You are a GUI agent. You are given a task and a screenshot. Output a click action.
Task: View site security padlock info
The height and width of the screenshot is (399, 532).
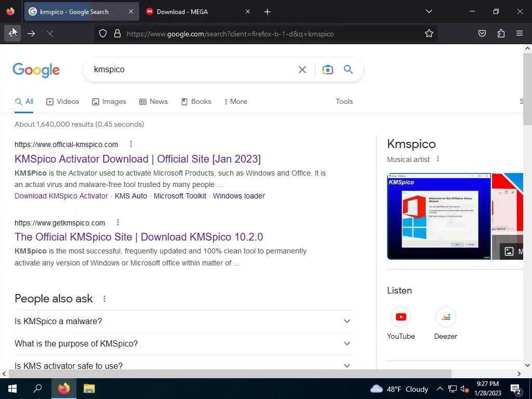pyautogui.click(x=117, y=33)
